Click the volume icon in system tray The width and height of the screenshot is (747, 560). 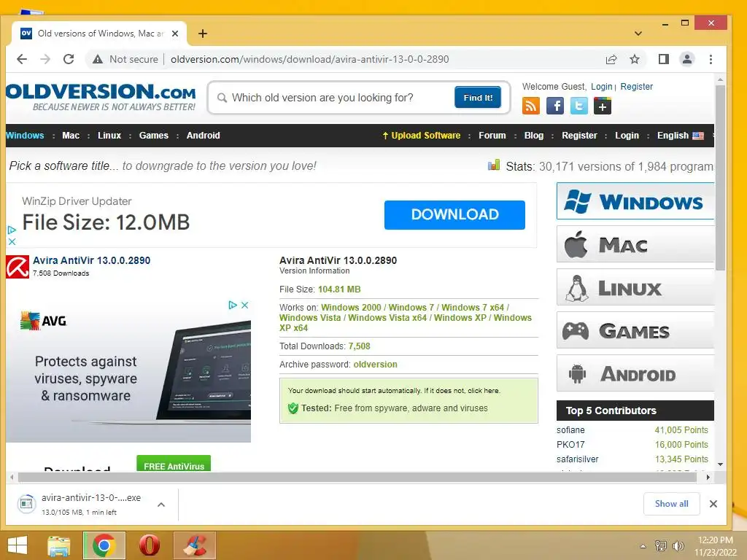(x=678, y=546)
